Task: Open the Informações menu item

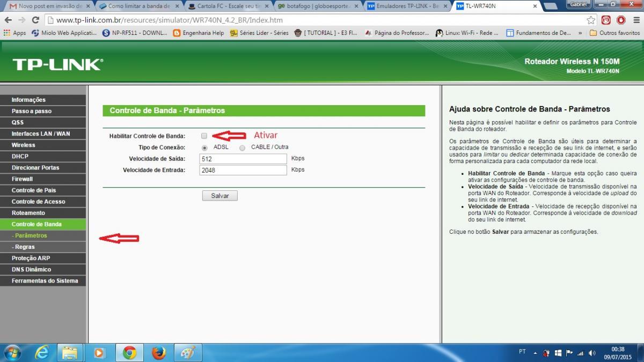Action: point(43,100)
